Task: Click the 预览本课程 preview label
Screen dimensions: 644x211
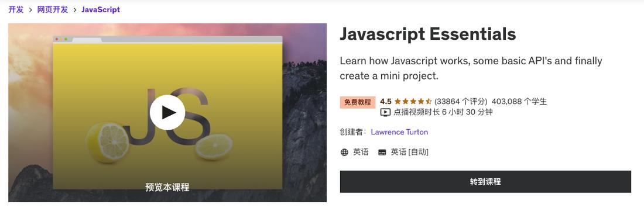Action: pos(167,187)
